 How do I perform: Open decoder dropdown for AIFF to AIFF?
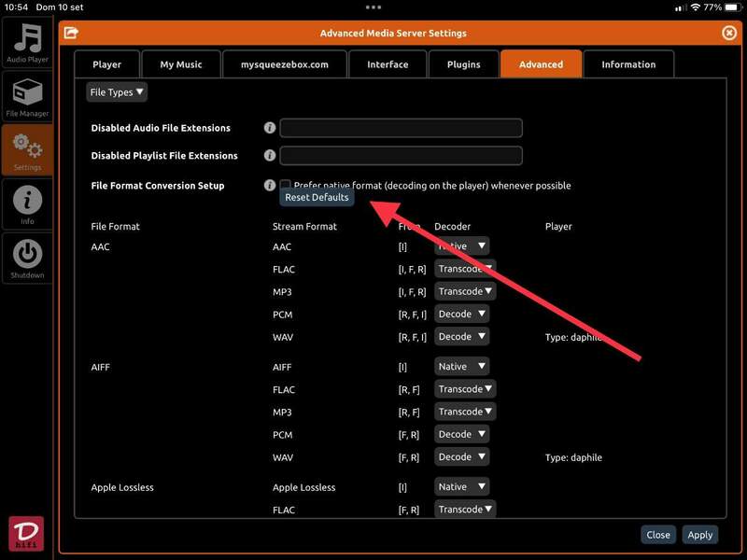pyautogui.click(x=461, y=367)
